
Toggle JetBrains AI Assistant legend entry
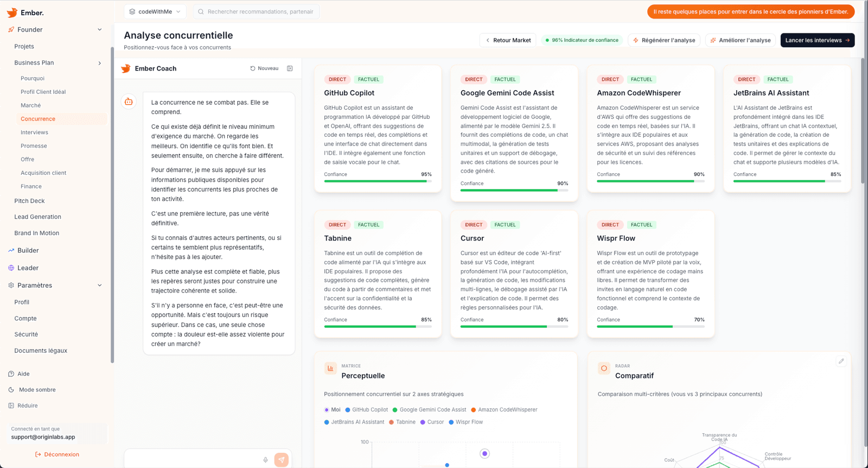[x=354, y=422]
